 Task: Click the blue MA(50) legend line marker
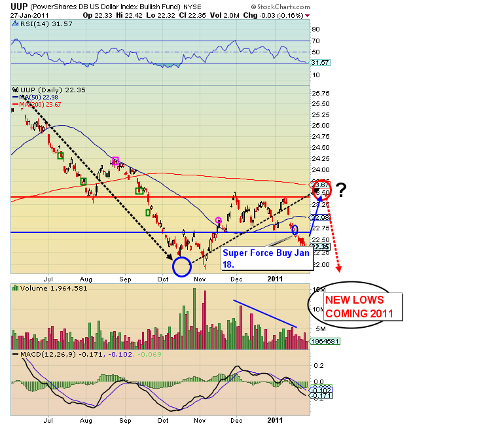[15, 98]
